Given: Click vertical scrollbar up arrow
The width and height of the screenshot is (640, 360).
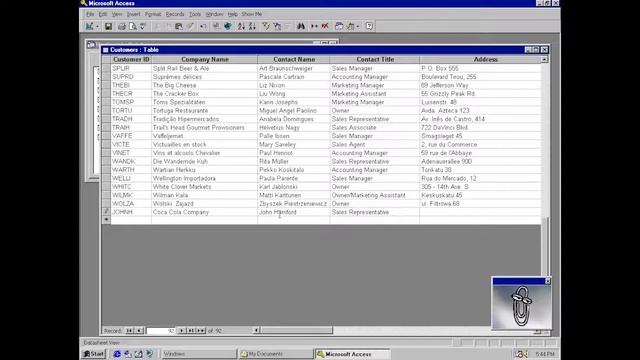Looking at the screenshot, I should (x=544, y=60).
